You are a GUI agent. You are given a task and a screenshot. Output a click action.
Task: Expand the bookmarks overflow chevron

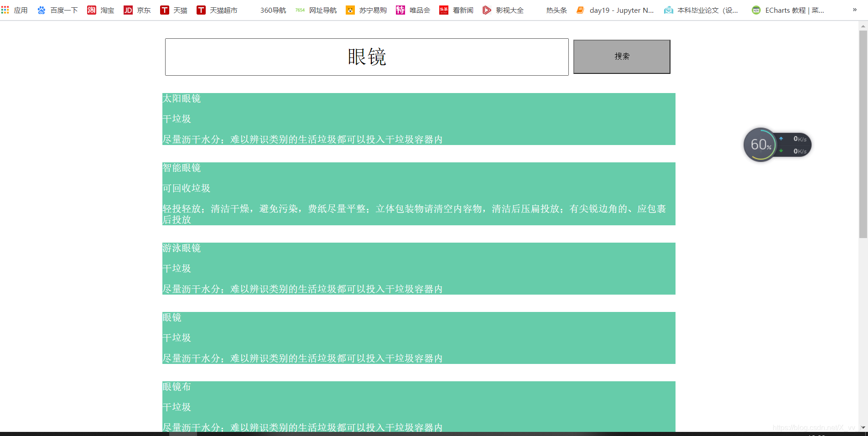[855, 10]
